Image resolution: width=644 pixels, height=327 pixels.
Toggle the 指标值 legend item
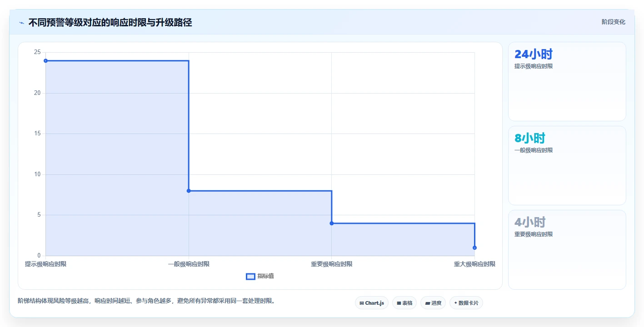(x=260, y=276)
